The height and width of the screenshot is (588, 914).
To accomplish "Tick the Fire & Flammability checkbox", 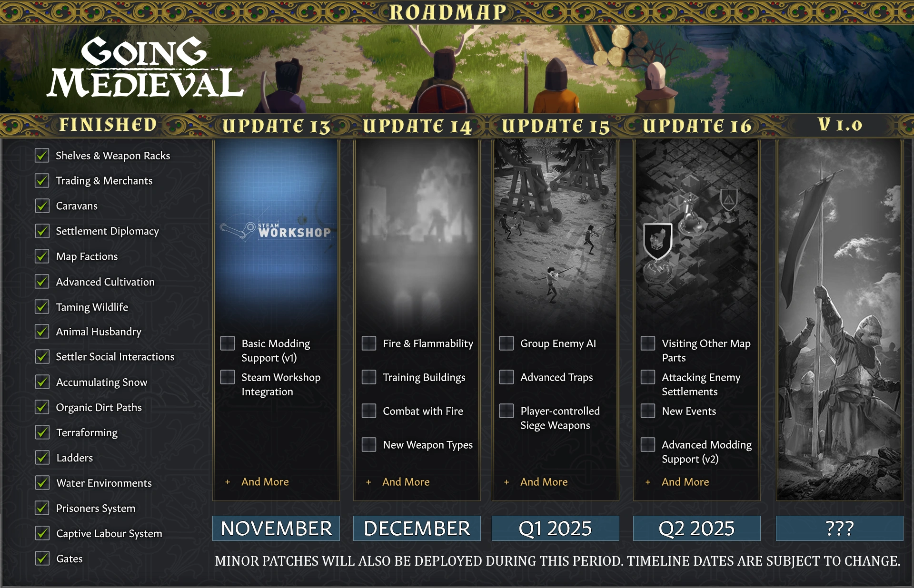I will 369,343.
